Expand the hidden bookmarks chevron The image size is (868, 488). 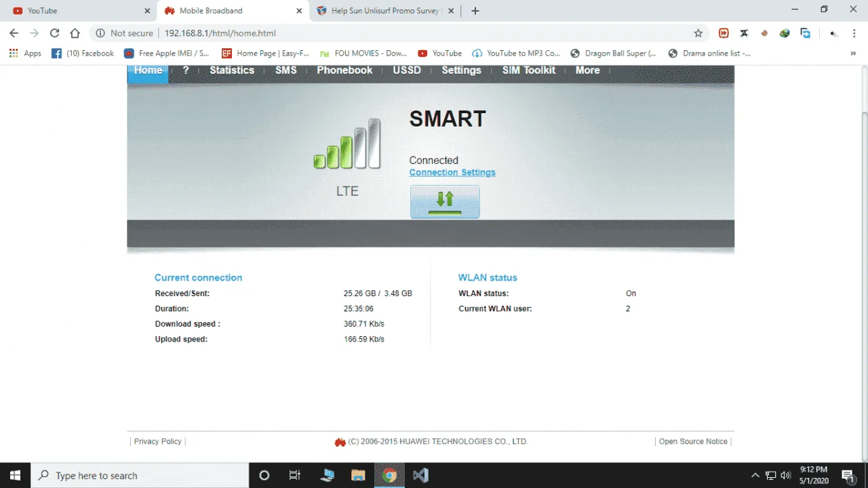pos(853,54)
